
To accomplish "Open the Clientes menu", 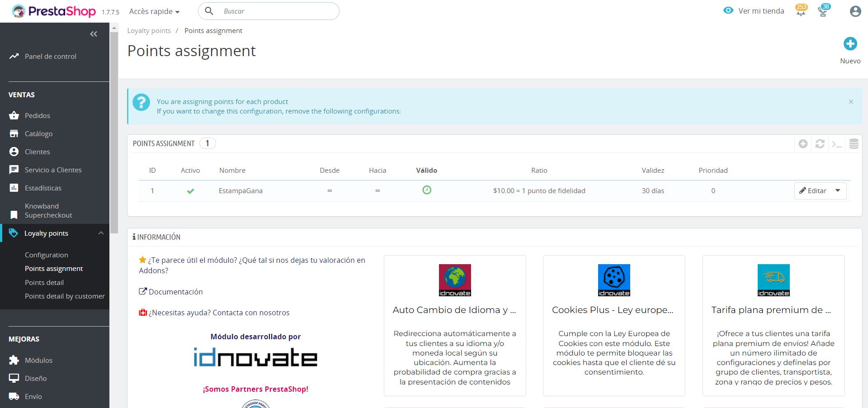I will (x=37, y=152).
